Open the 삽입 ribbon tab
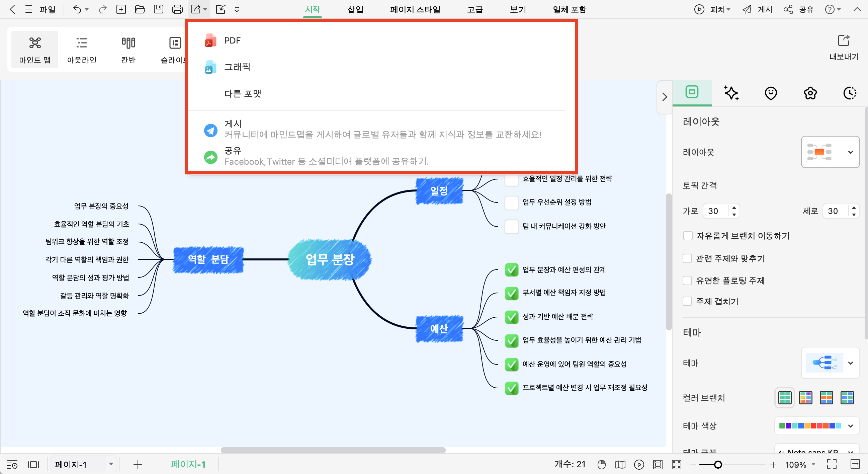868x474 pixels. (x=355, y=9)
